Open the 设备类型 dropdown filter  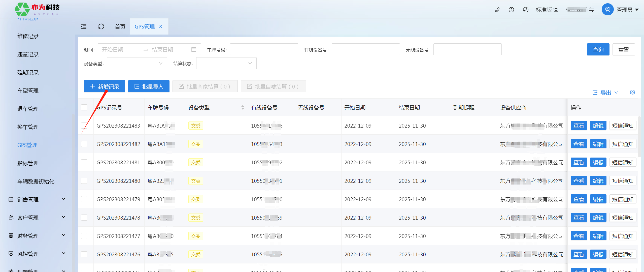pyautogui.click(x=137, y=64)
